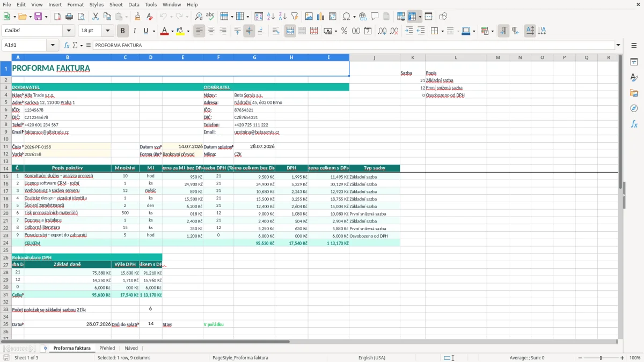Toggle Center Horizontally alignment
The height and width of the screenshot is (362, 644).
click(211, 31)
